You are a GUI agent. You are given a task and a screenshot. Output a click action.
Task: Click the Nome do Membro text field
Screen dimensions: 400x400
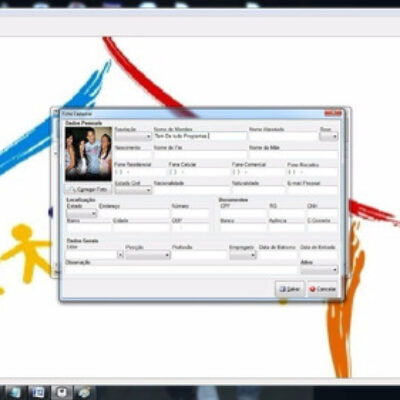click(200, 136)
